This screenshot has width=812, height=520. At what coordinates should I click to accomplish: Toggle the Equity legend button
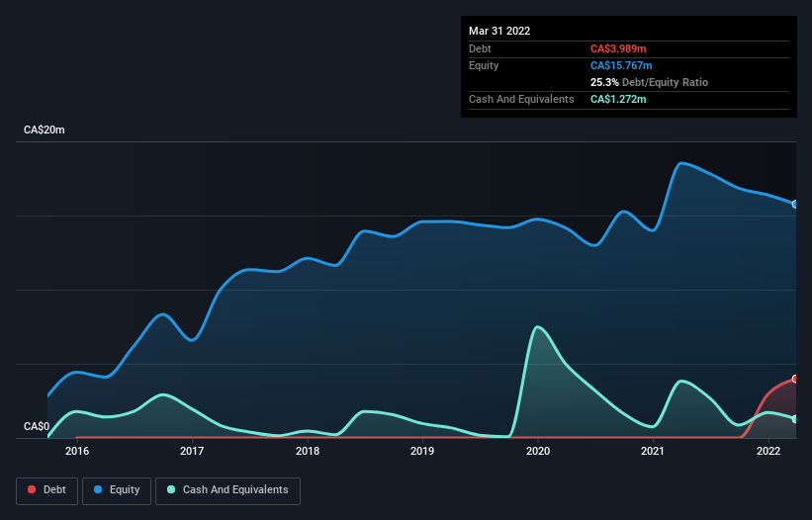[117, 490]
